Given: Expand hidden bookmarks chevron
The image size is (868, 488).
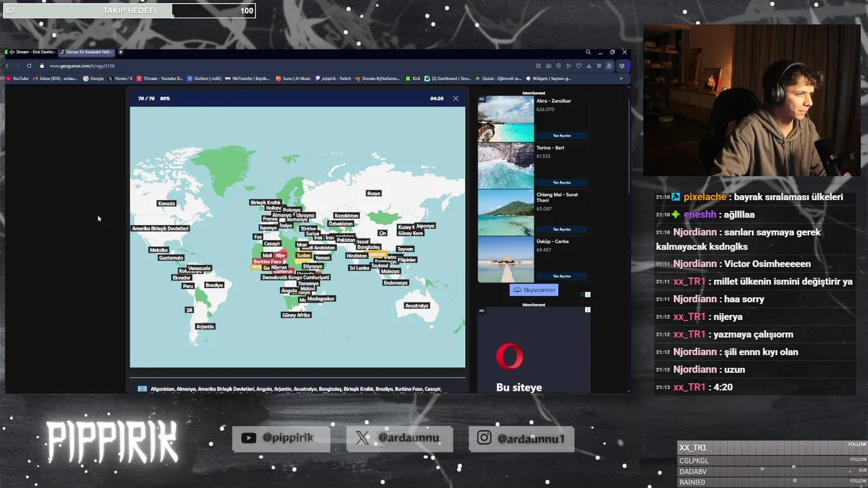Looking at the screenshot, I should 621,79.
